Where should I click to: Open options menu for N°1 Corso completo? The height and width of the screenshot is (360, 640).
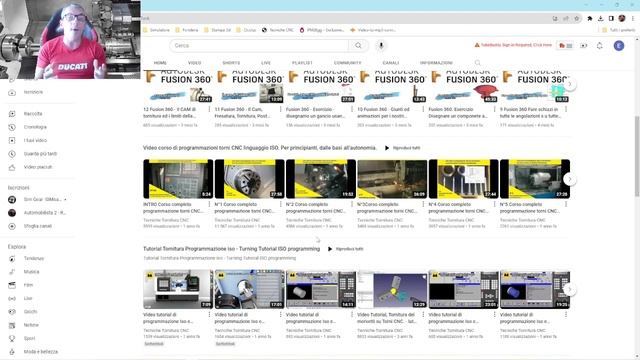pos(281,204)
